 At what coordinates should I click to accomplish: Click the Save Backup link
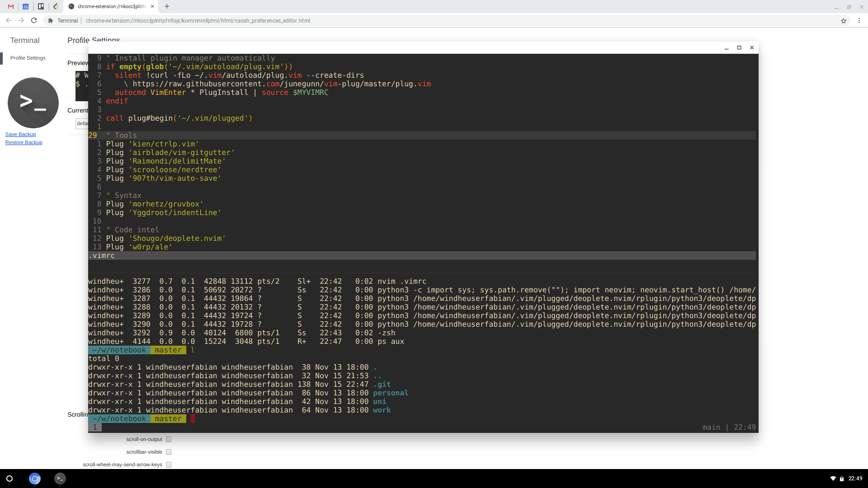pos(20,134)
